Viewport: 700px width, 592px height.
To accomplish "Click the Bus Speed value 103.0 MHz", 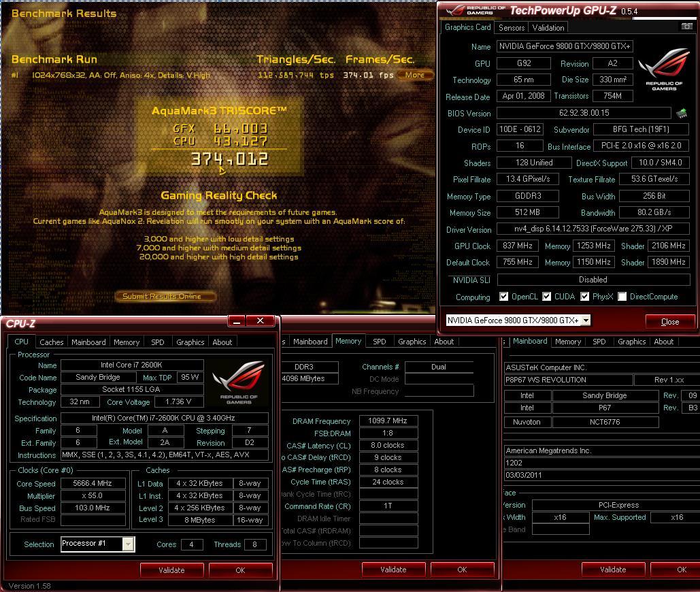I will [x=93, y=508].
